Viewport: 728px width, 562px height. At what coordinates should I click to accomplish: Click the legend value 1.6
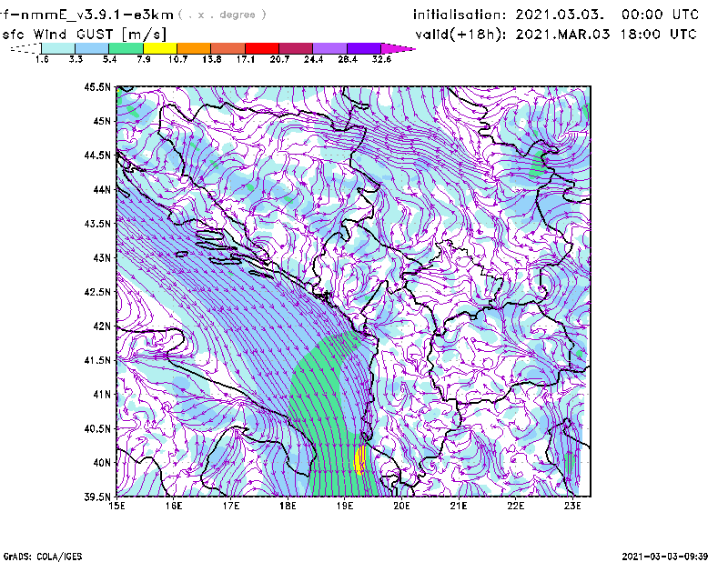click(x=42, y=59)
